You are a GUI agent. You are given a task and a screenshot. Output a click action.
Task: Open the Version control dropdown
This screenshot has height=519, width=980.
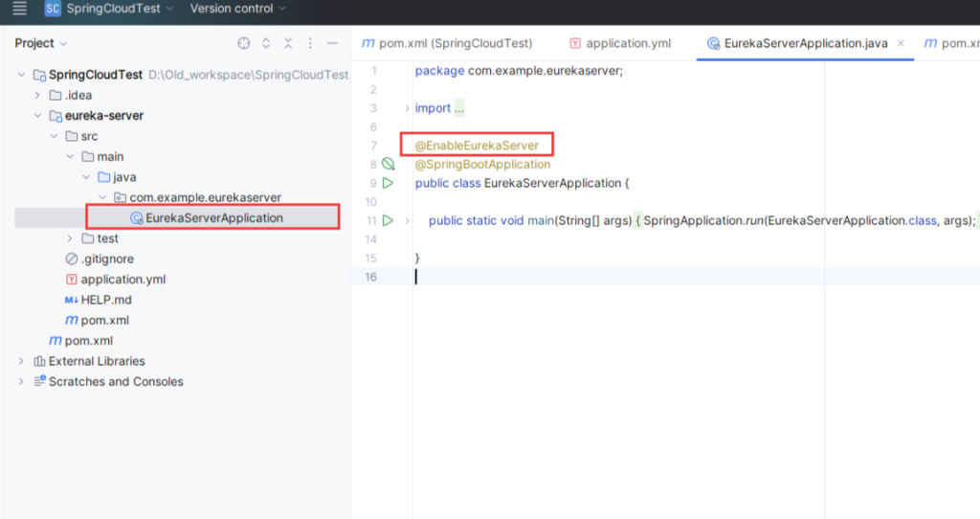click(x=237, y=9)
